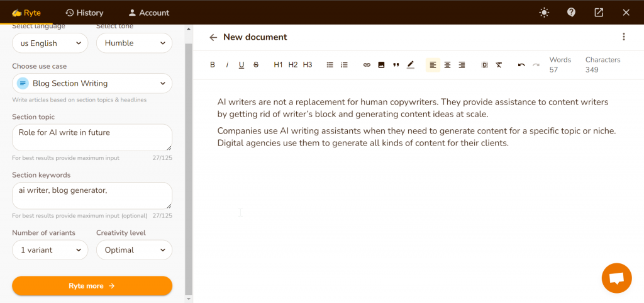The width and height of the screenshot is (644, 303).
Task: Open the text highlight color tool
Action: 410,65
